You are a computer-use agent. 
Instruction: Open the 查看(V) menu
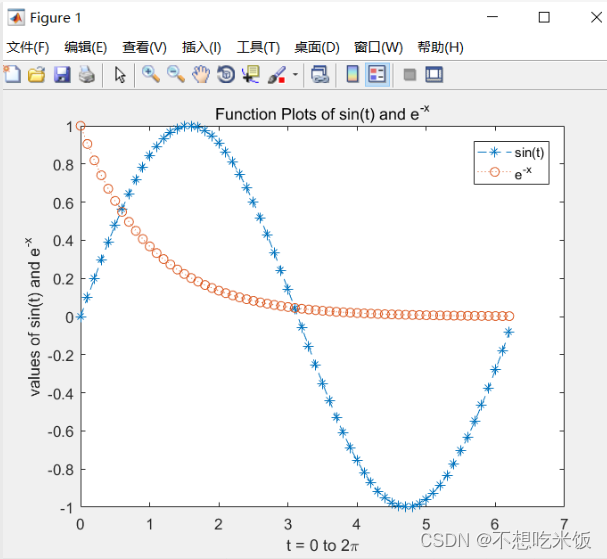pos(144,47)
